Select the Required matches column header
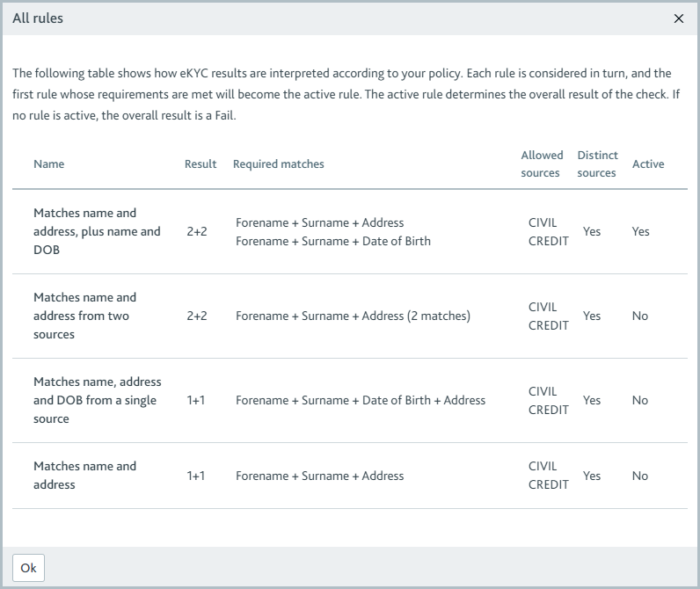 point(279,164)
